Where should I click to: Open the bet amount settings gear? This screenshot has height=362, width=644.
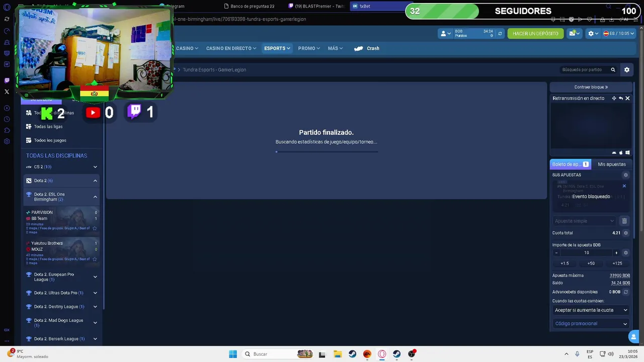coord(626,253)
